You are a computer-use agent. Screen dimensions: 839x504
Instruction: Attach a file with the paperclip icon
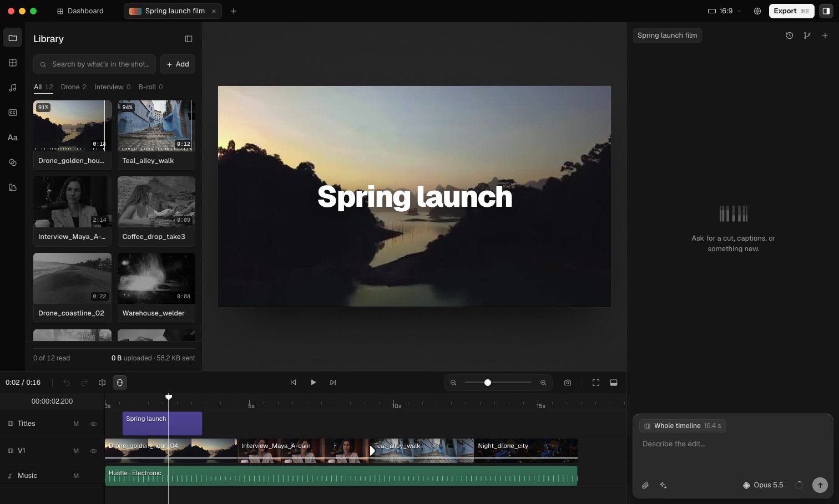pyautogui.click(x=645, y=485)
